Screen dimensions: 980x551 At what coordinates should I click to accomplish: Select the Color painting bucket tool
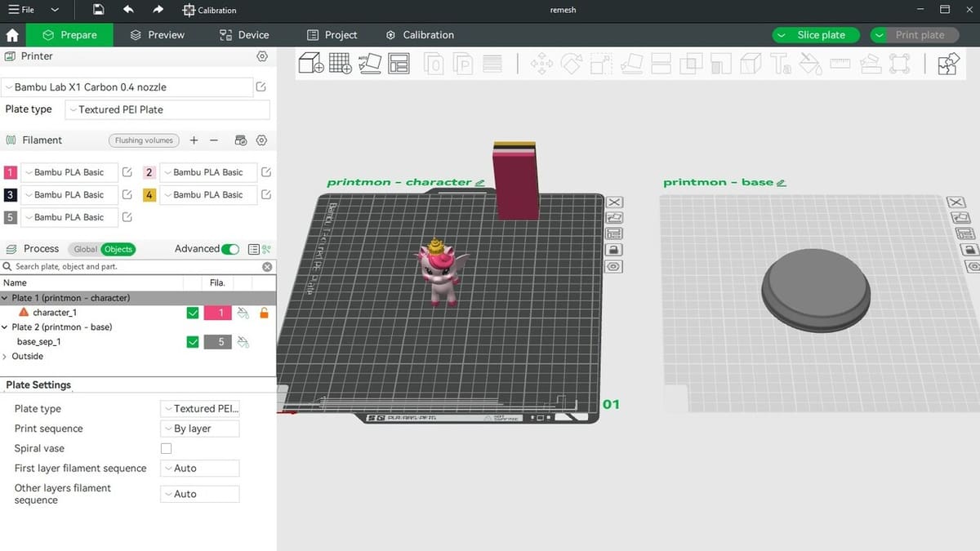[x=810, y=64]
